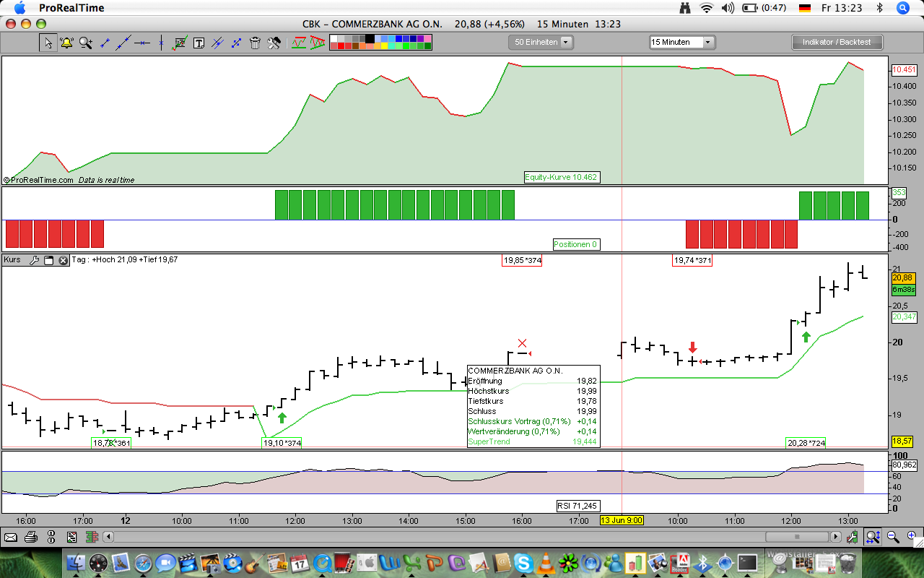Viewport: 924px width, 578px height.
Task: Select the horizontal line tool
Action: click(142, 43)
